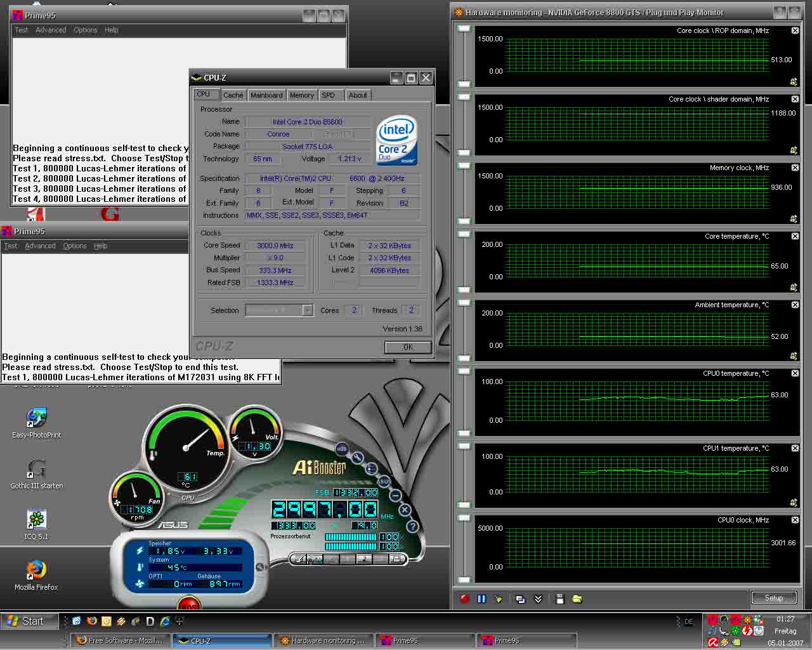Click the question mark help icon in AiBooster

[x=412, y=526]
